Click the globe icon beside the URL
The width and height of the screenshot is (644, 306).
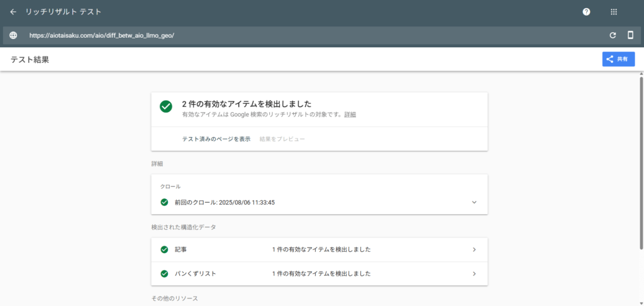click(13, 35)
